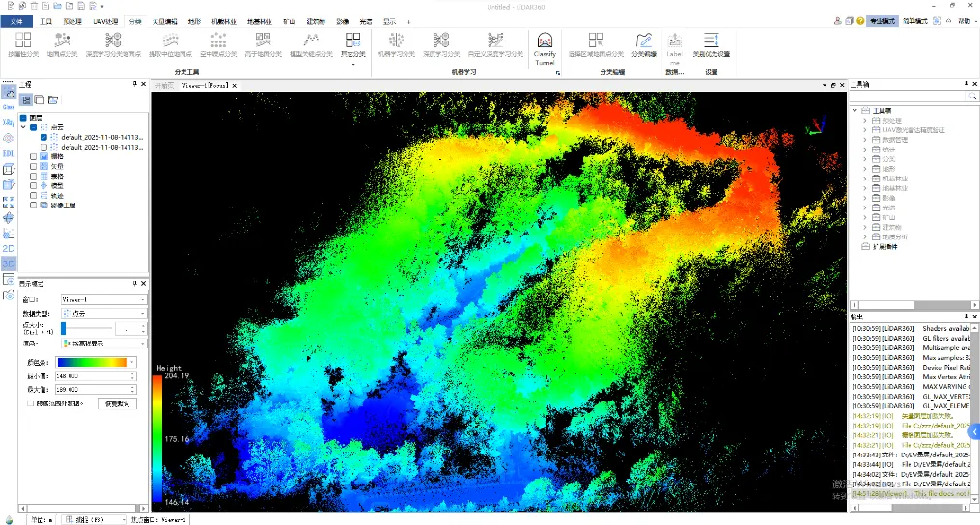The image size is (980, 525).
Task: Click the point size slider handle
Action: [x=63, y=329]
